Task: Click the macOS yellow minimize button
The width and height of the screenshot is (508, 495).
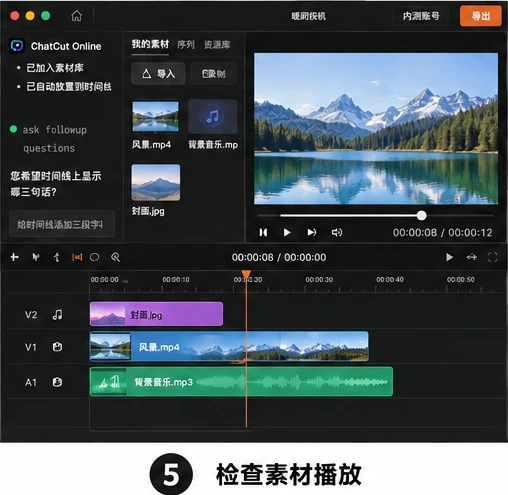Action: 30,16
